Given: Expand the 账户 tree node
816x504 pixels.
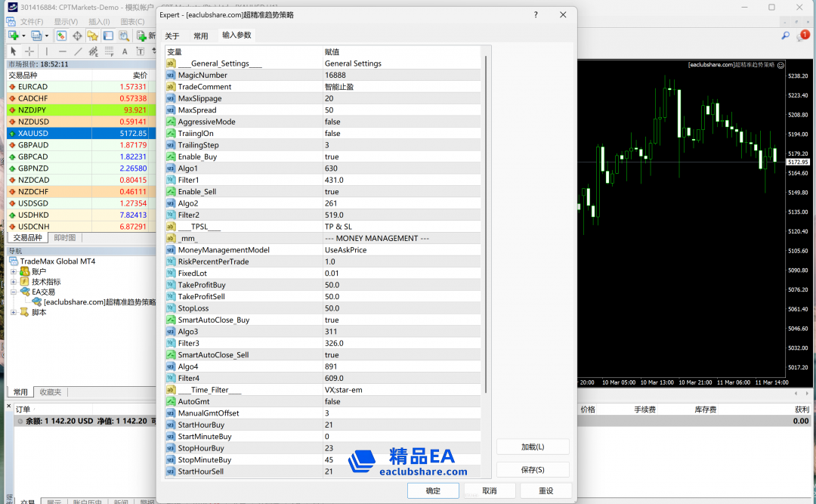Looking at the screenshot, I should tap(14, 271).
